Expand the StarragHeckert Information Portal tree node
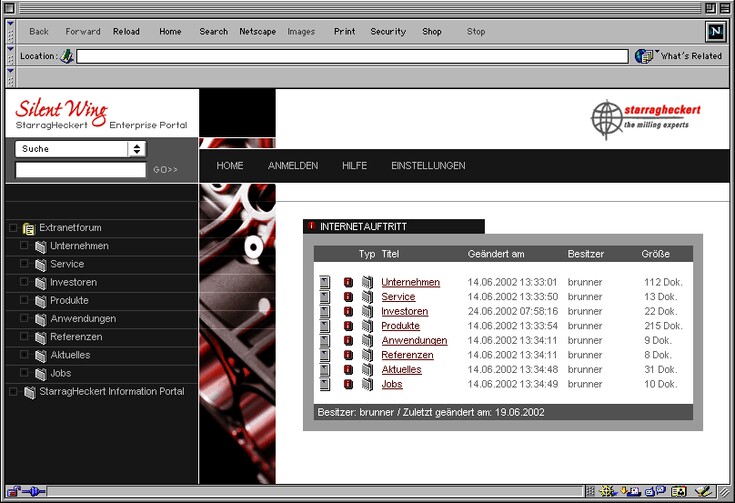Image resolution: width=735 pixels, height=503 pixels. pyautogui.click(x=13, y=391)
